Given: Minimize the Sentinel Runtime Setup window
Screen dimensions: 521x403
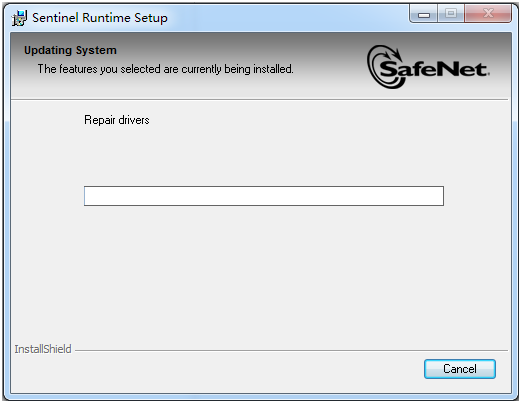Looking at the screenshot, I should (x=424, y=14).
